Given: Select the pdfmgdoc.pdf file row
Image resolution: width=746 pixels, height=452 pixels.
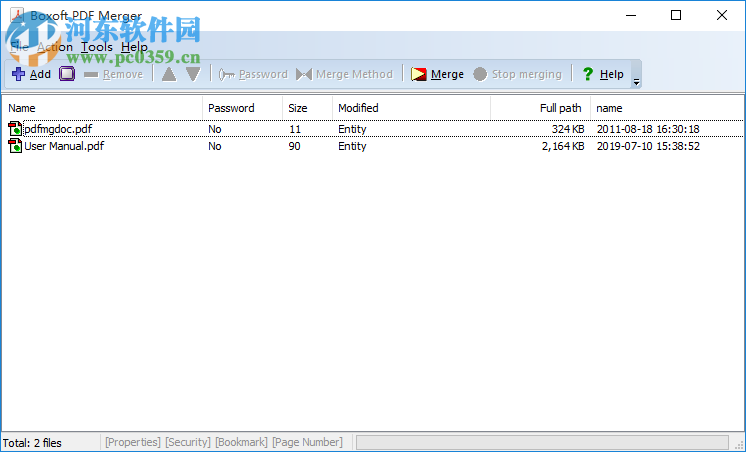Looking at the screenshot, I should 373,129.
